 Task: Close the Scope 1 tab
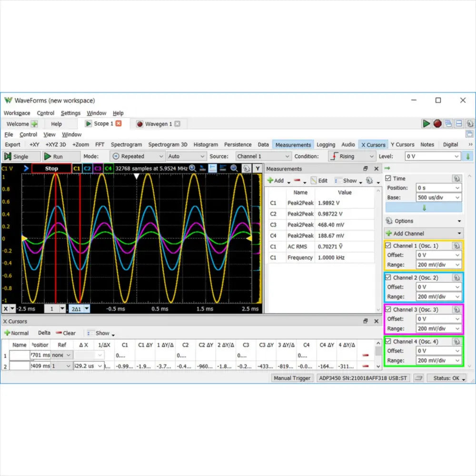click(119, 124)
